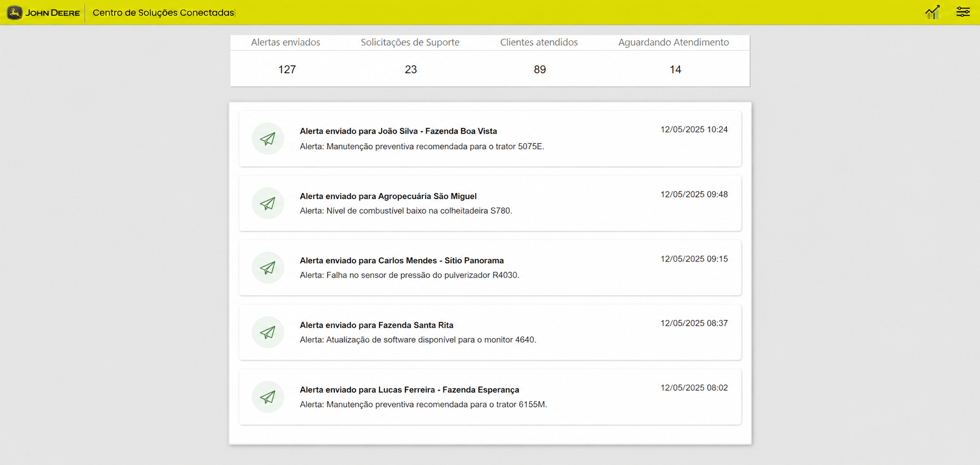Click the John Deere logo
This screenshot has width=980, height=465.
(43, 12)
